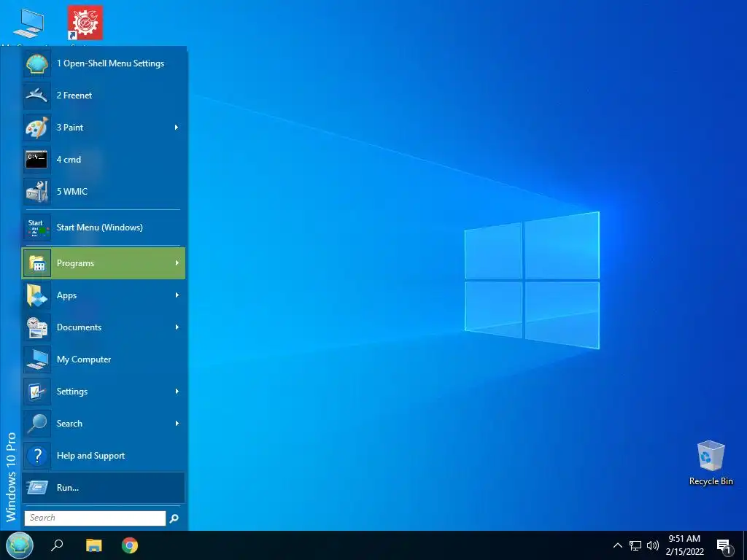
Task: Click the magnifier button beside the search box
Action: click(174, 518)
